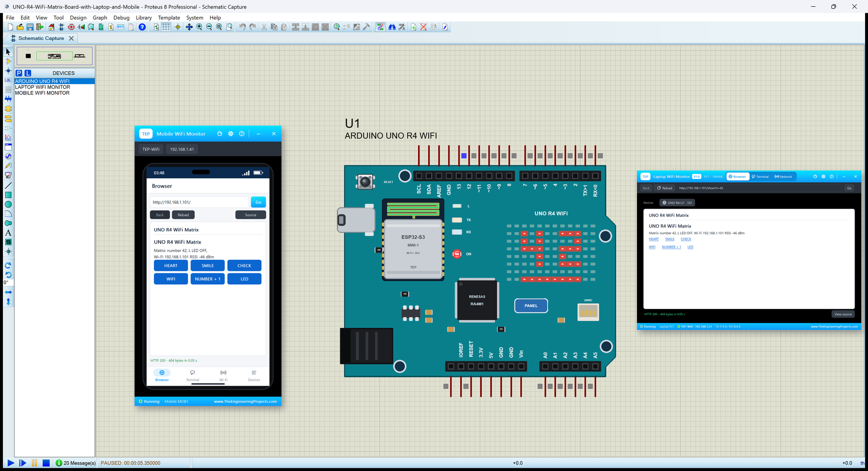
Task: Click the X-Mirror horizontal flip icon
Action: pyautogui.click(x=8, y=292)
